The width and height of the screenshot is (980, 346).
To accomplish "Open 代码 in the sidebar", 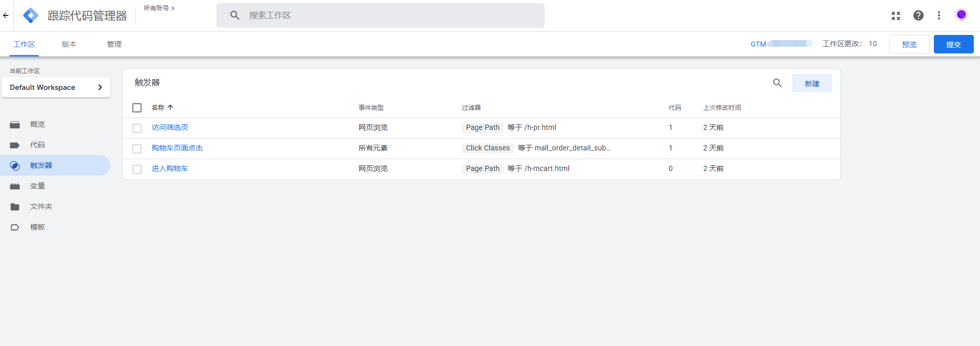I will (37, 145).
